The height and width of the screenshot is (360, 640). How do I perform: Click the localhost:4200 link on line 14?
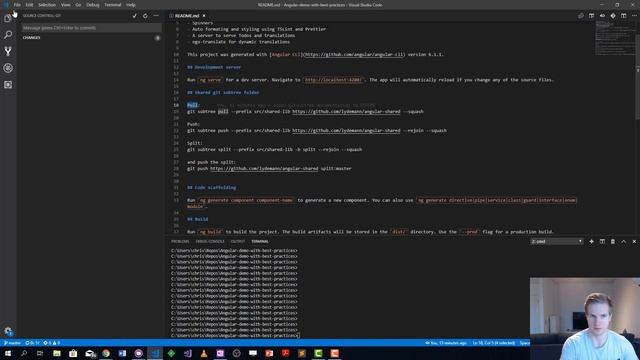click(x=333, y=80)
